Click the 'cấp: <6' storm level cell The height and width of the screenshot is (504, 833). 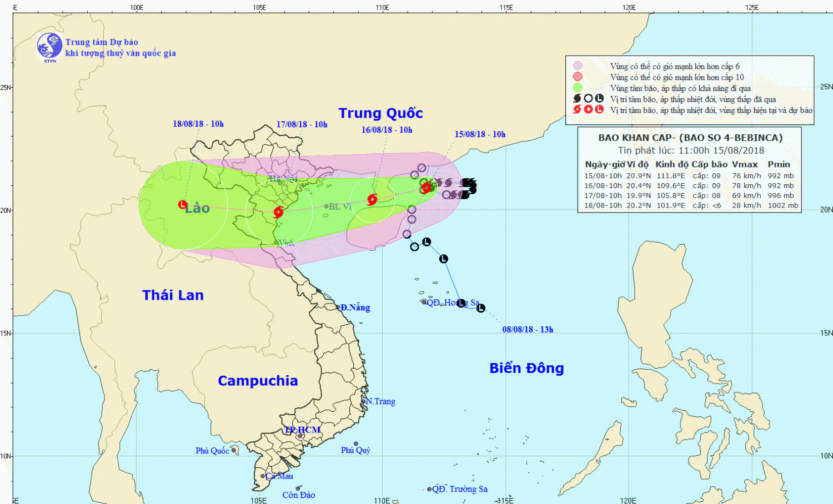(706, 205)
